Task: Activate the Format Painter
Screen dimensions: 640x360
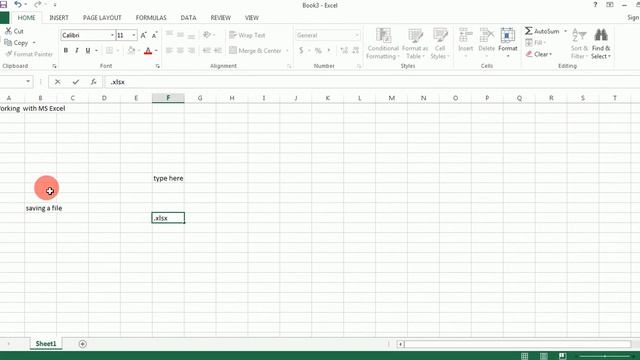Action: pos(29,54)
